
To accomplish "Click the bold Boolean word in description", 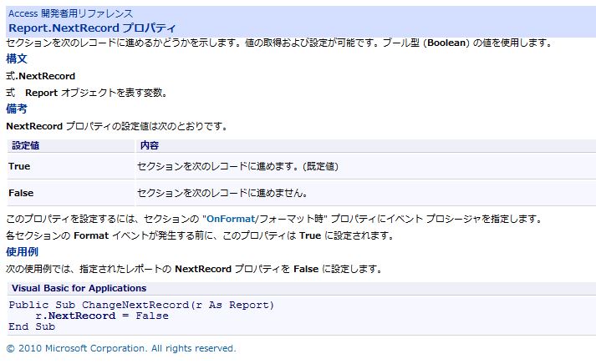I will (x=446, y=43).
